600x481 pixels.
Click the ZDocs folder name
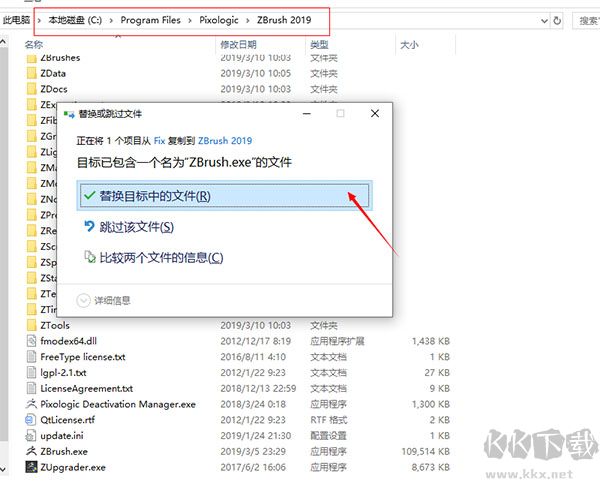54,89
